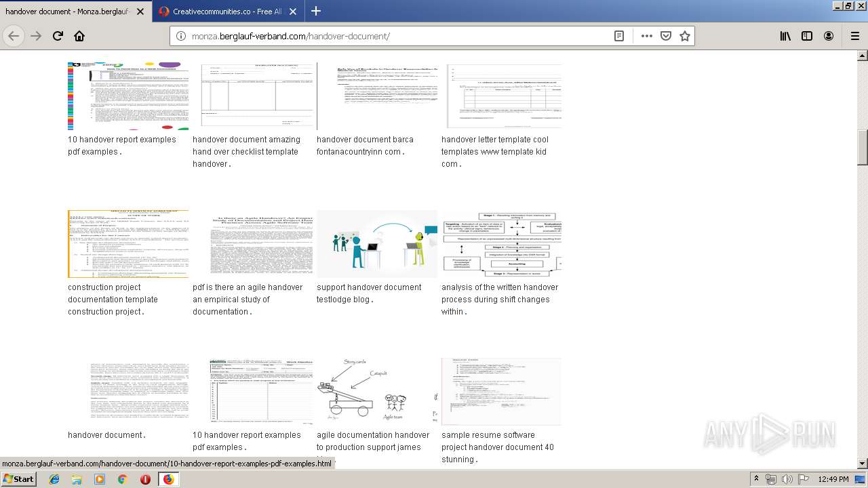This screenshot has width=868, height=488.
Task: Save page to Pocket
Action: pyautogui.click(x=666, y=36)
